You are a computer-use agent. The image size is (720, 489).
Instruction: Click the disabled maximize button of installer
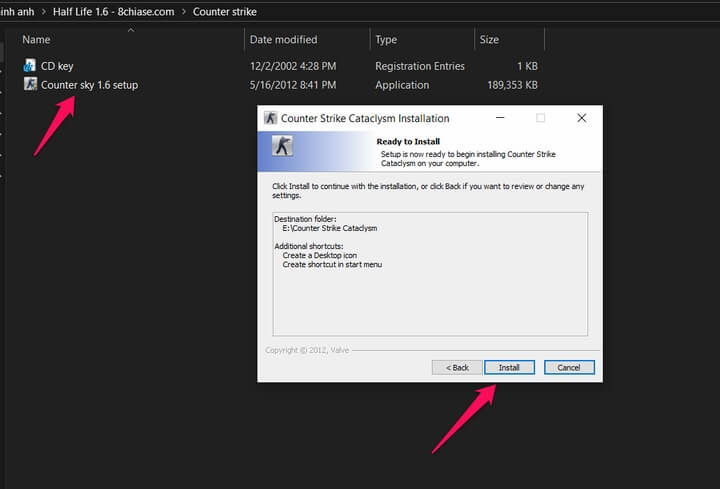(x=540, y=118)
